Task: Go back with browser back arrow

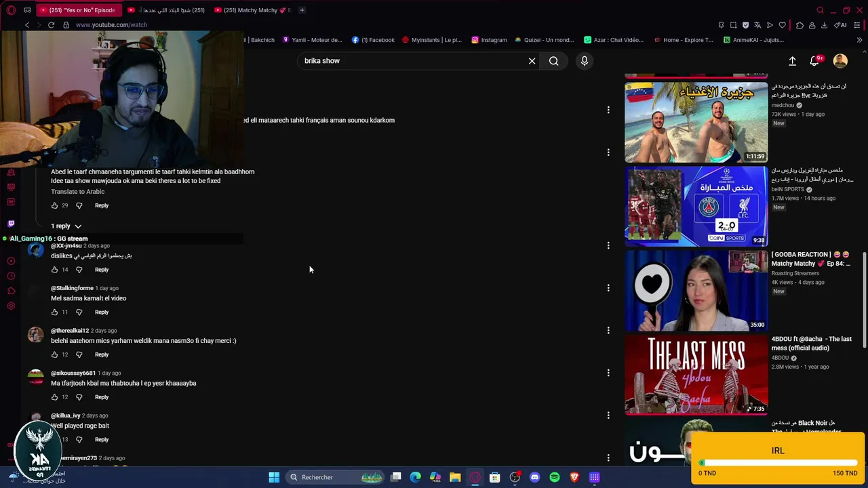Action: (27, 25)
